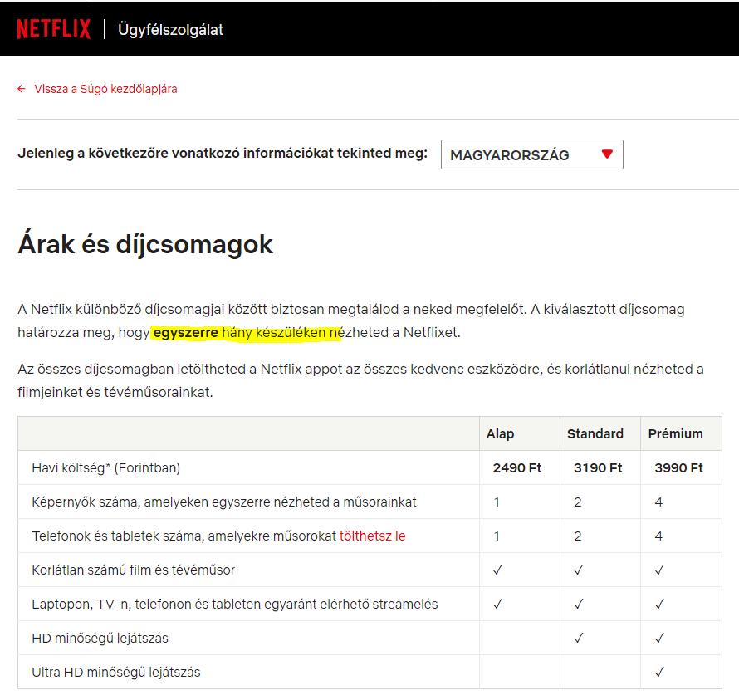
Task: Open the MAGYARORSZÁG country dropdown
Action: (531, 154)
